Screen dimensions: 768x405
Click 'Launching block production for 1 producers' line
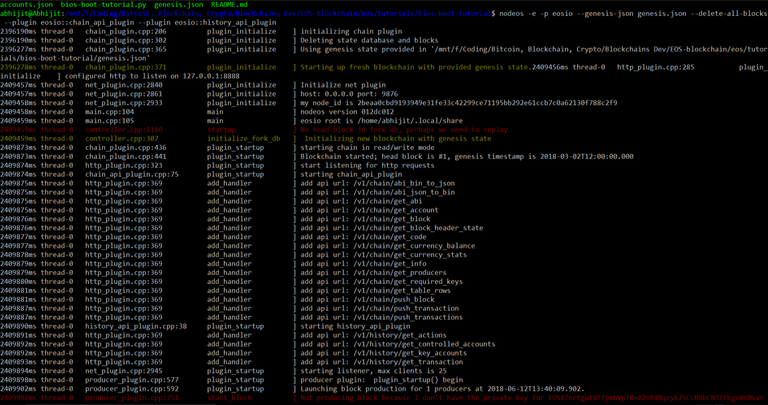[x=442, y=389]
